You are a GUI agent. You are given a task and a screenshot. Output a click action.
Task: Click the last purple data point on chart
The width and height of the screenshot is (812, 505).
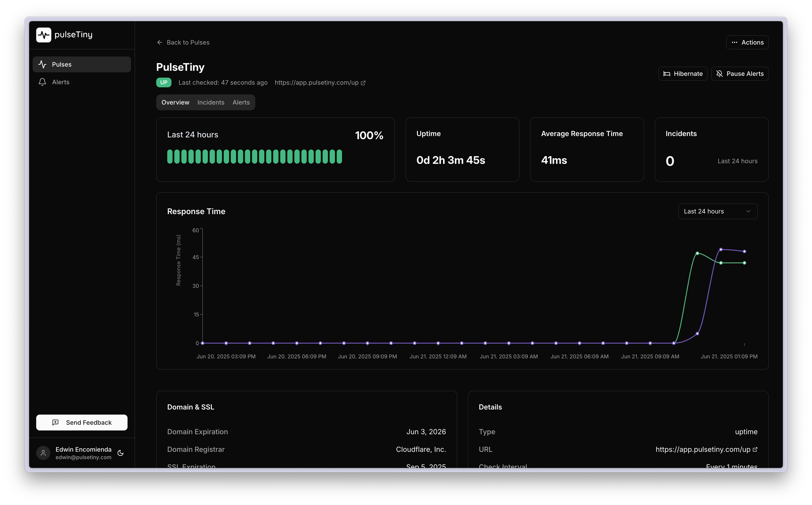click(x=744, y=251)
